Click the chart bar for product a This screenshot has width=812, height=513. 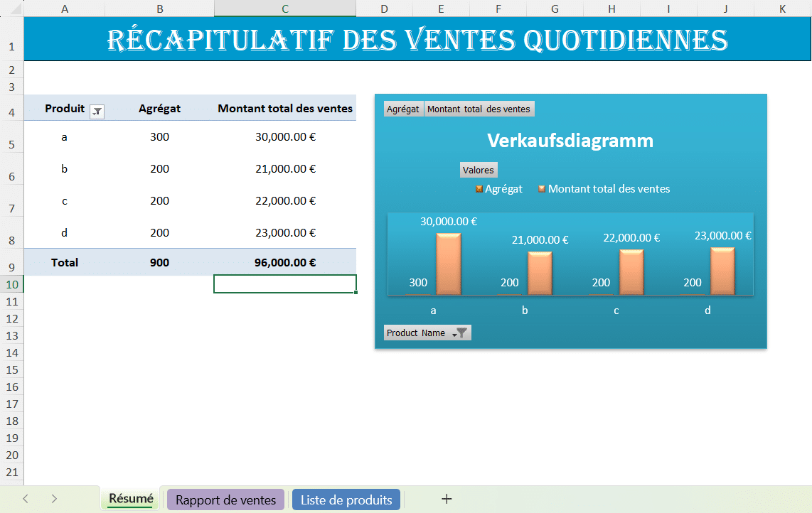tap(448, 266)
